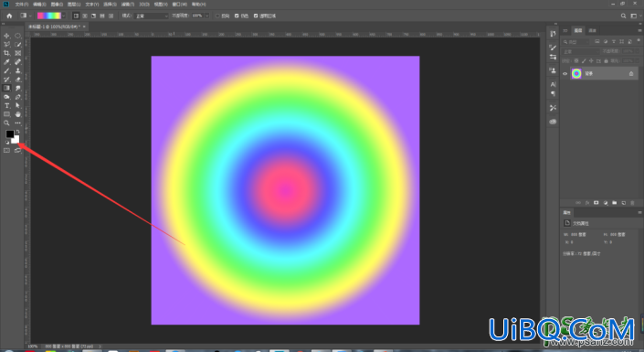Add a layer mask

point(596,203)
